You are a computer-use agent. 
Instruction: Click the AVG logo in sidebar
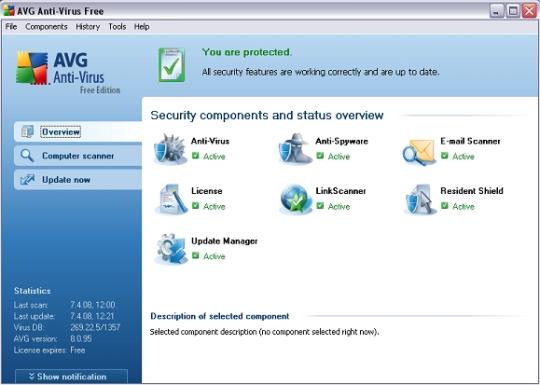(x=69, y=73)
